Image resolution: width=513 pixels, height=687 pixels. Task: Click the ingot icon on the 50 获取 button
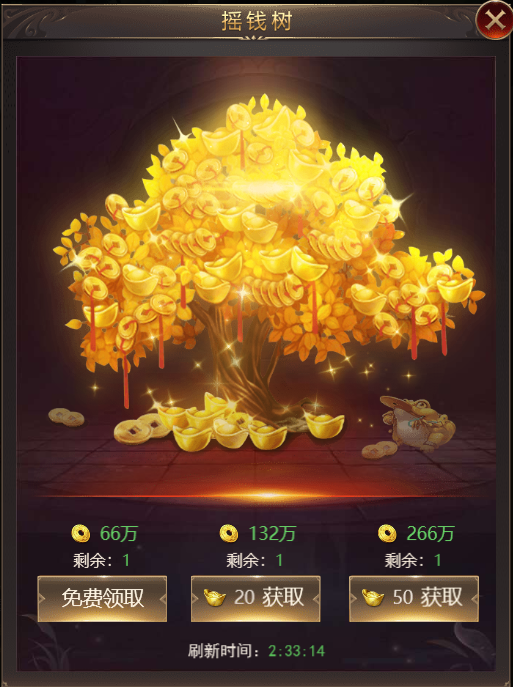(x=373, y=598)
